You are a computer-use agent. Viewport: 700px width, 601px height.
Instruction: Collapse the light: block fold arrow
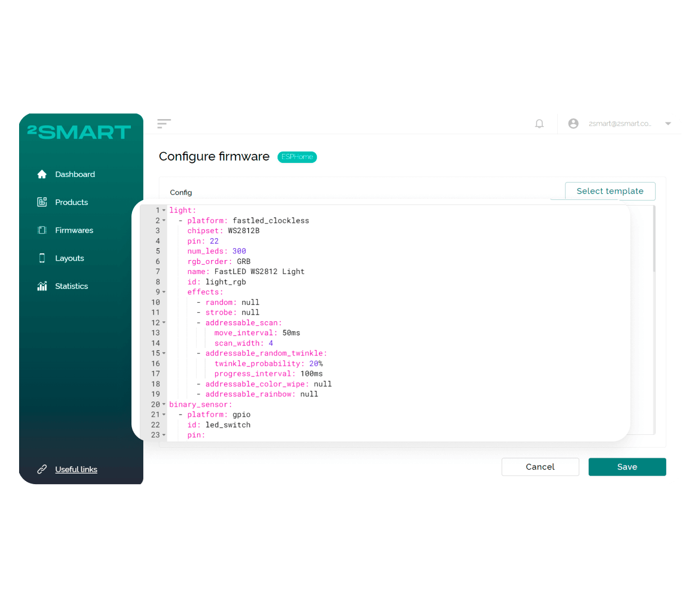click(163, 210)
